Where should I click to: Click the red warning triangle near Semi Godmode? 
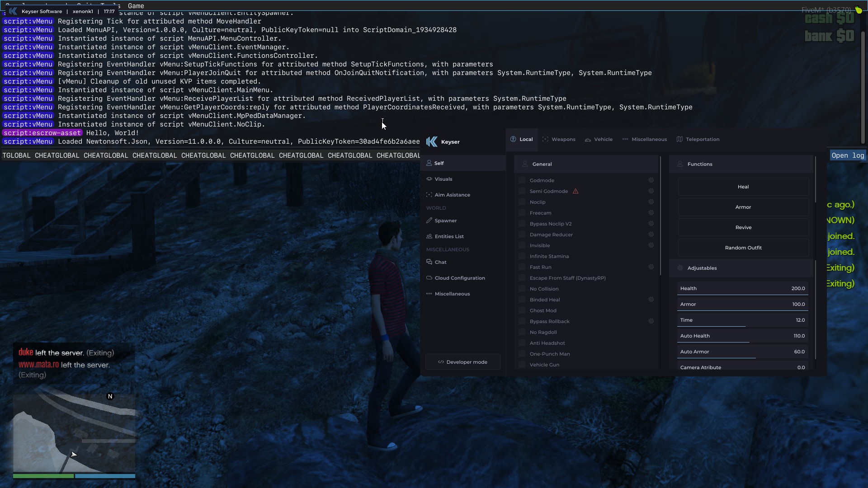pos(576,191)
